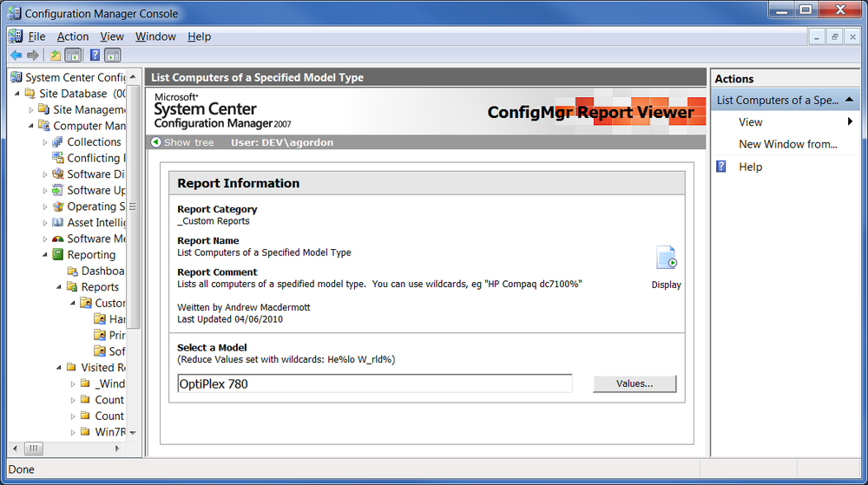Click the tree pane horizontal scrollbar thumb
Screen dimensions: 868x485
(33, 449)
